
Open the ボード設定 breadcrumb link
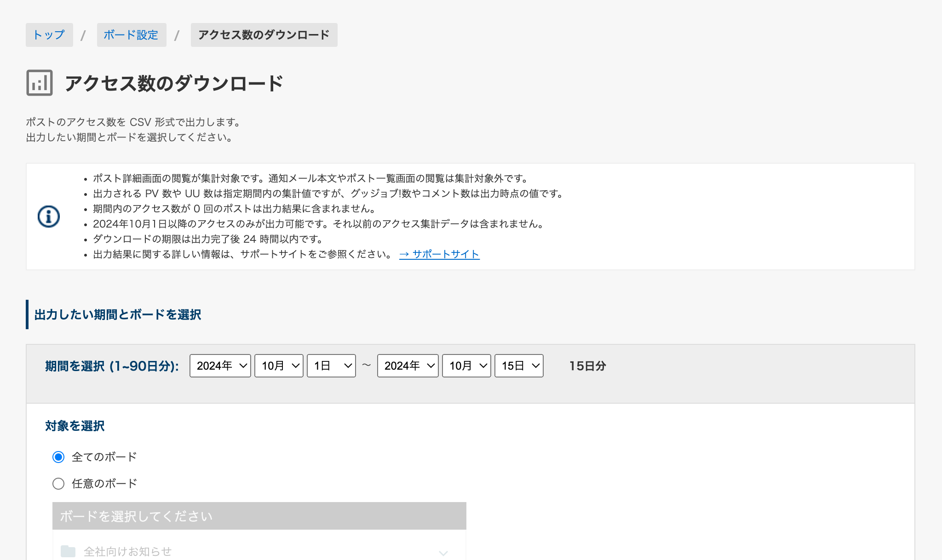point(131,35)
